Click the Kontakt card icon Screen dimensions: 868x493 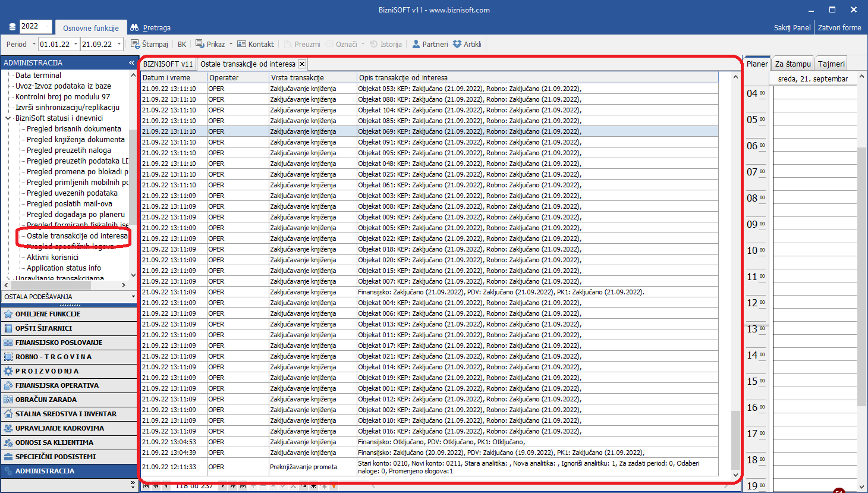[x=241, y=44]
